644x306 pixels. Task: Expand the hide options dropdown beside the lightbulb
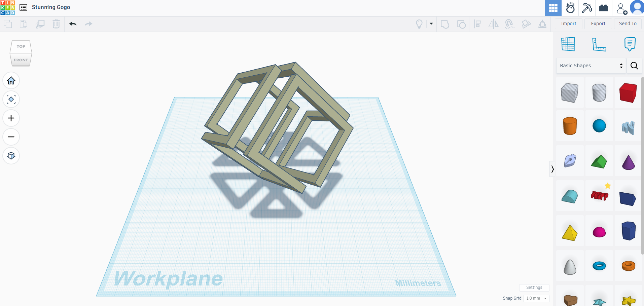coord(431,24)
